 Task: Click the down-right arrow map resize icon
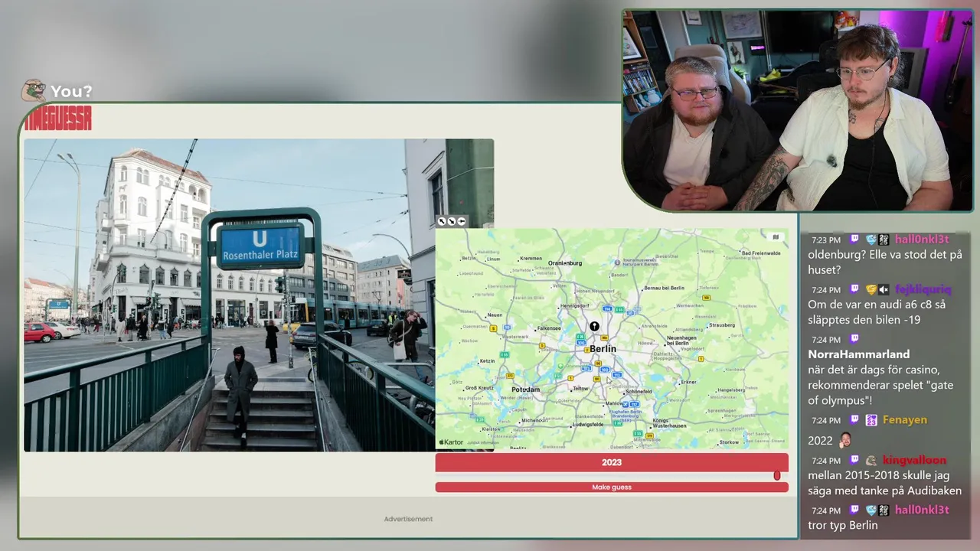[452, 221]
